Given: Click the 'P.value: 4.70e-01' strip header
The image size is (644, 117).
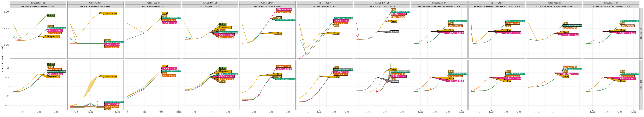Looking at the screenshot, I should pyautogui.click(x=382, y=3).
